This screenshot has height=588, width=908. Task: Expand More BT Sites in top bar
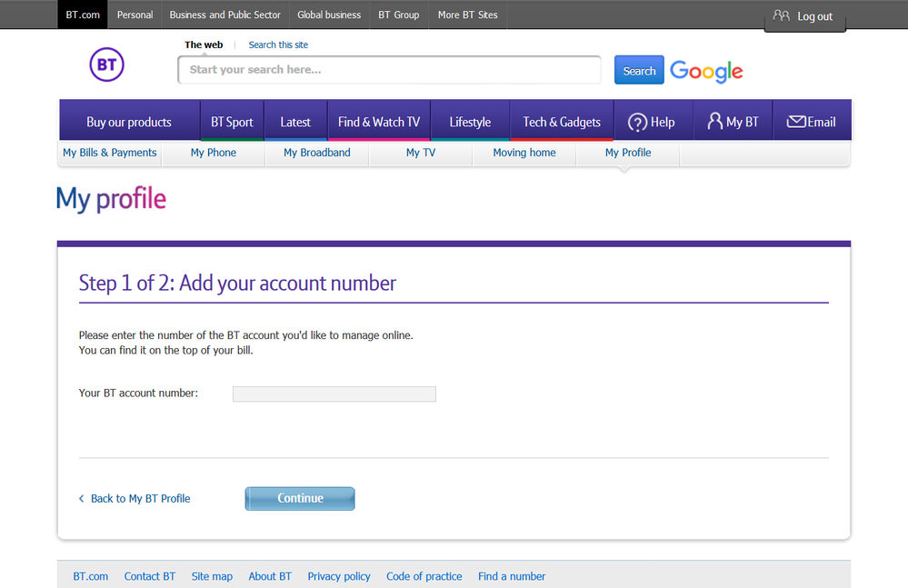[x=467, y=15]
